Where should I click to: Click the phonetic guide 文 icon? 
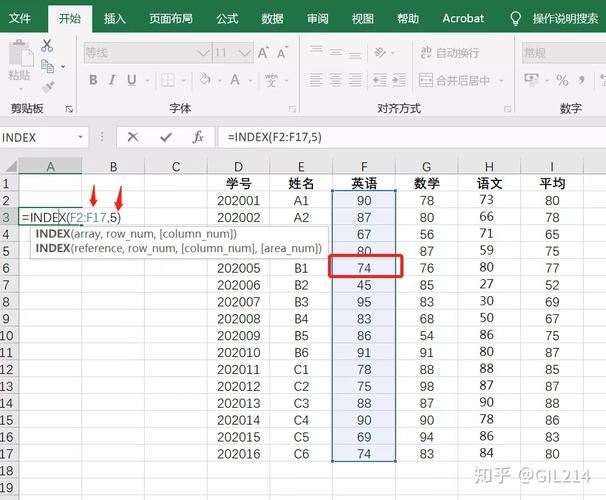coord(271,80)
